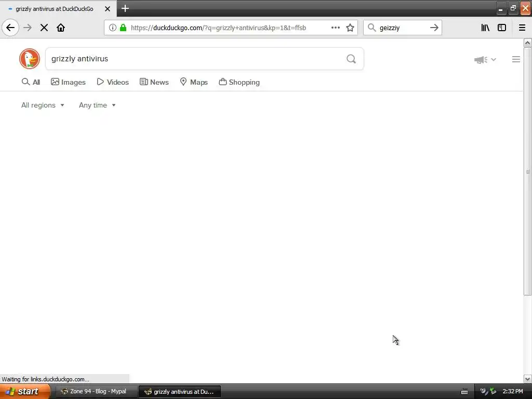Viewport: 532px width, 399px height.
Task: Click the page scrollbar up arrow
Action: (x=528, y=43)
